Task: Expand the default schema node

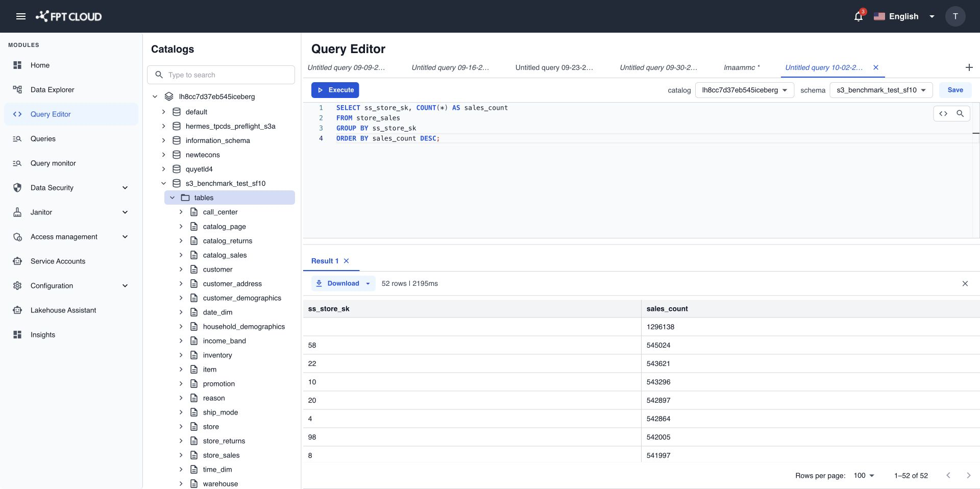Action: pos(163,112)
